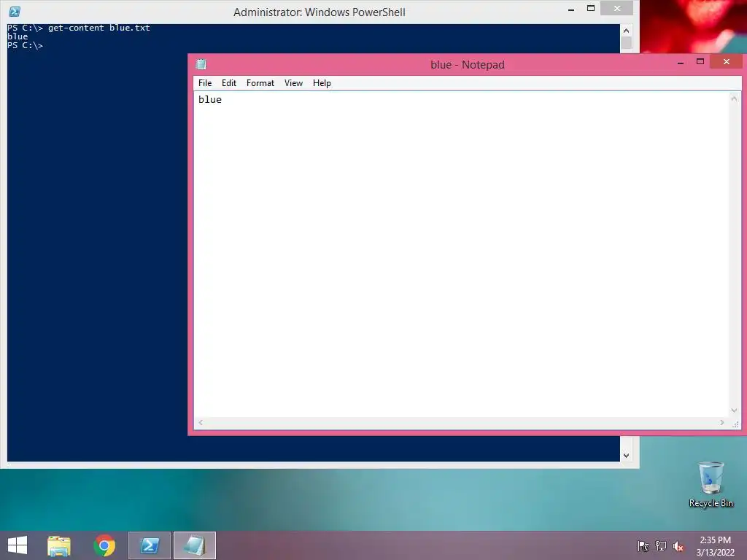Click Notepad horizontal scrollbar left arrow
This screenshot has height=560, width=747.
[x=201, y=423]
